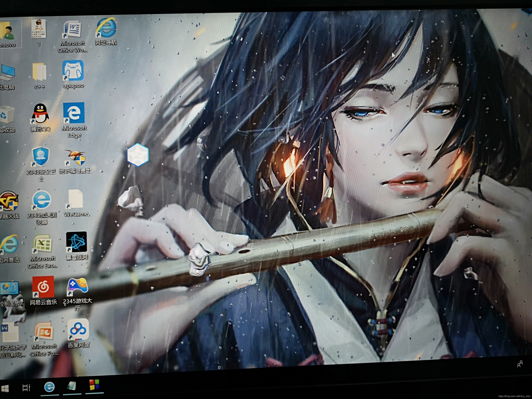Open Task View on the taskbar
The height and width of the screenshot is (399, 532).
point(26,387)
